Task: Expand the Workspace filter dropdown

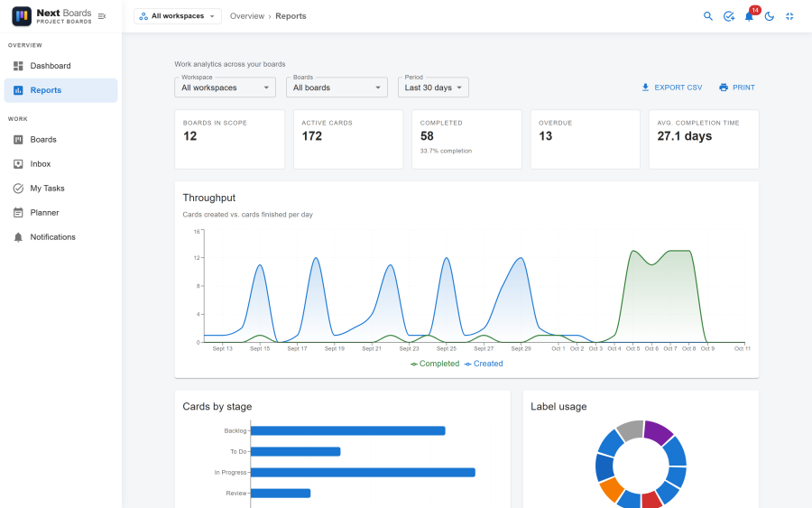Action: (x=226, y=88)
